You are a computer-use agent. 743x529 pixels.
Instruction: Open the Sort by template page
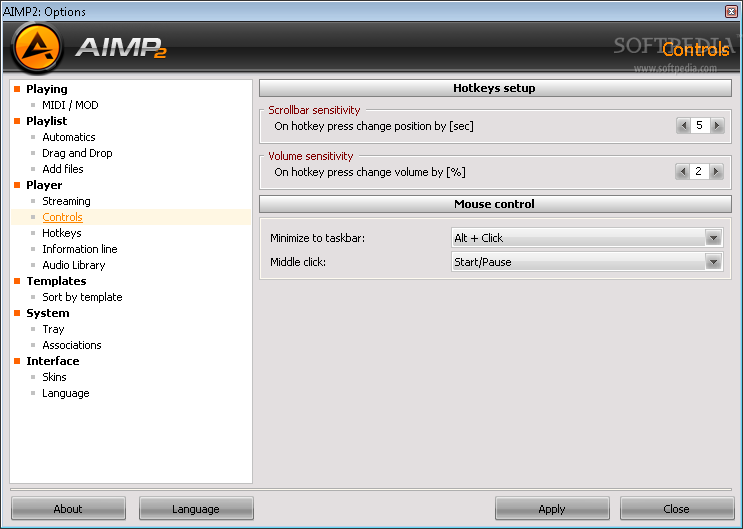click(82, 297)
